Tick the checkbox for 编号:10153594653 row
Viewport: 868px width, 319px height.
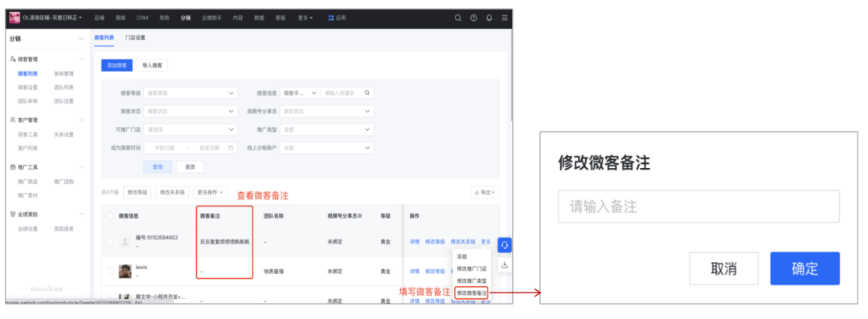(x=109, y=242)
